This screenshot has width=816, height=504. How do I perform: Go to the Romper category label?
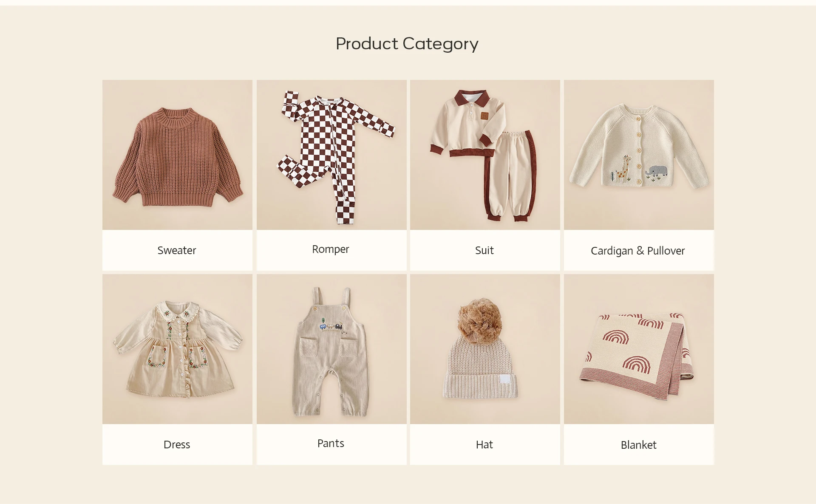coord(331,249)
